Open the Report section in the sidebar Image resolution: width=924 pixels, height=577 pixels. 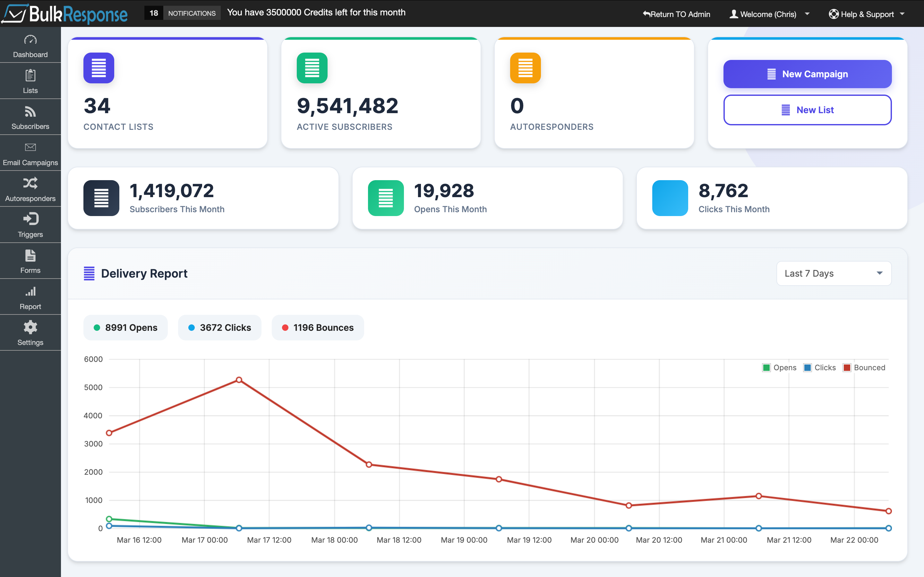click(30, 297)
